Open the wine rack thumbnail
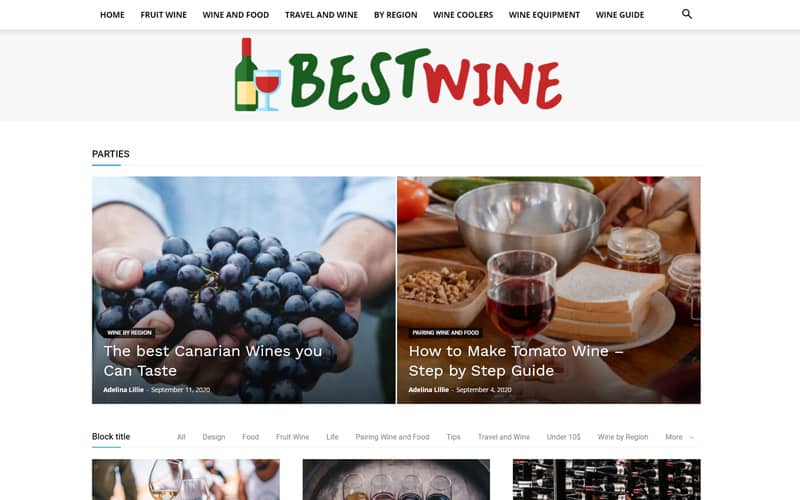The width and height of the screenshot is (800, 500). pyautogui.click(x=607, y=480)
